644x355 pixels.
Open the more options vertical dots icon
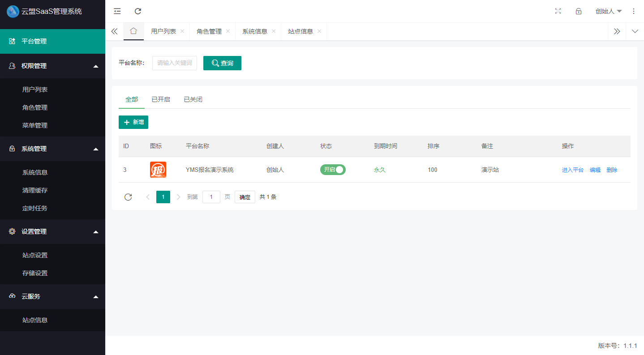(x=634, y=11)
